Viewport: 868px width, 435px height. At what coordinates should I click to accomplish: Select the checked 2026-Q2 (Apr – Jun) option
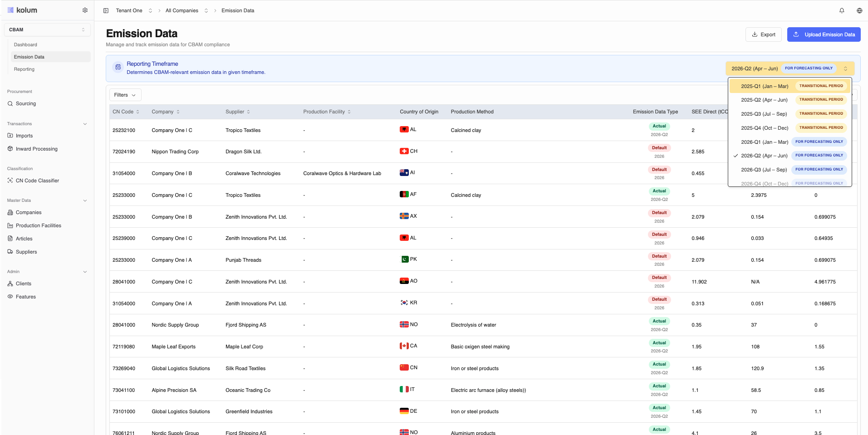[790, 156]
